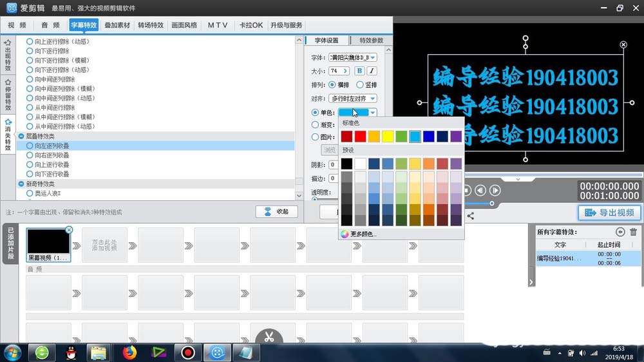This screenshot has height=362, width=644.
Task: Select the 黑幕视频 clip thumbnail
Action: pos(48,245)
